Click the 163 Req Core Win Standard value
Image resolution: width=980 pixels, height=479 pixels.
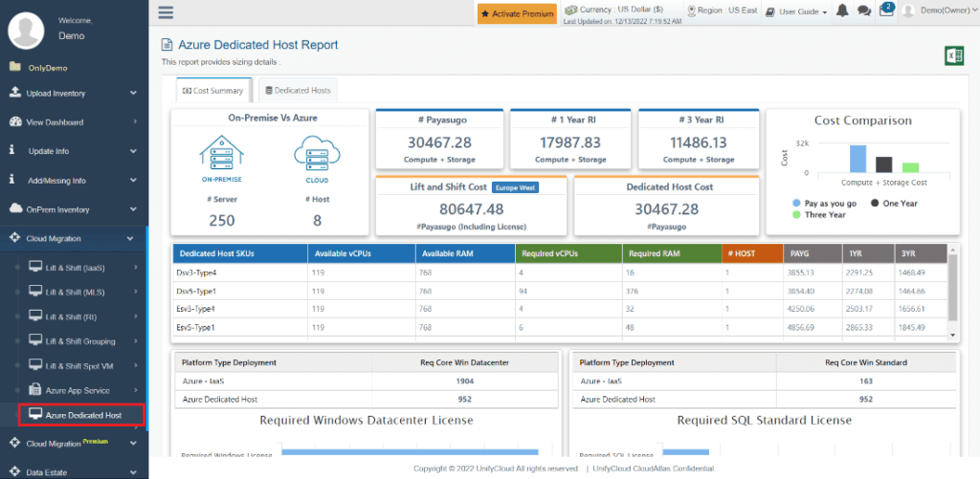pyautogui.click(x=865, y=381)
